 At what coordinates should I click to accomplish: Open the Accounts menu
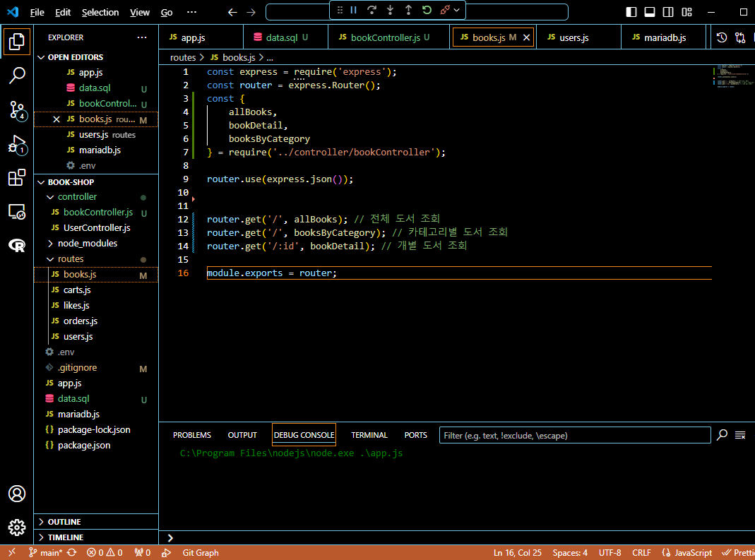click(17, 494)
